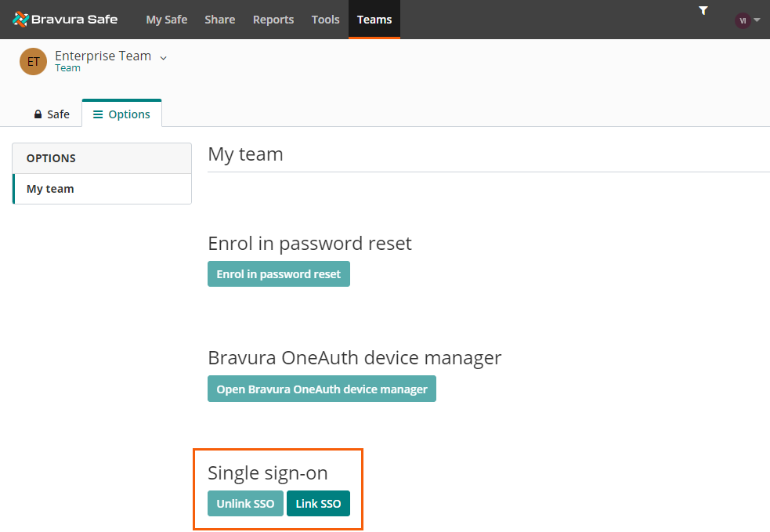Image resolution: width=770 pixels, height=532 pixels.
Task: Open the Reports page
Action: [x=273, y=20]
